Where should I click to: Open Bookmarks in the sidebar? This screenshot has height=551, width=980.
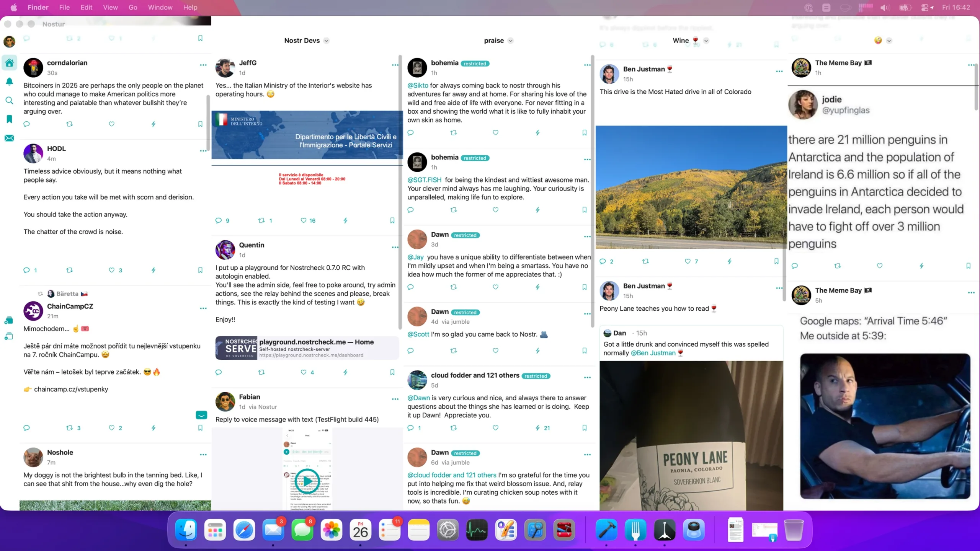click(x=9, y=119)
